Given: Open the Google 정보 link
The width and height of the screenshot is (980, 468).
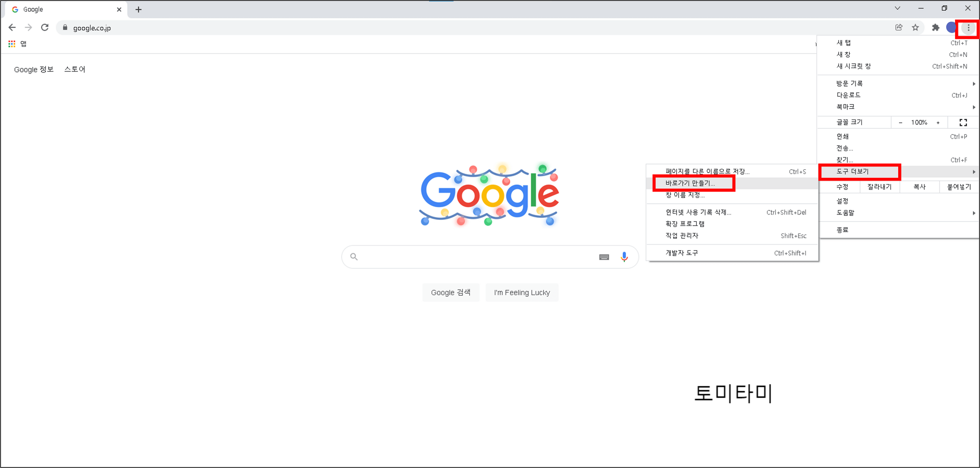Looking at the screenshot, I should coord(34,70).
